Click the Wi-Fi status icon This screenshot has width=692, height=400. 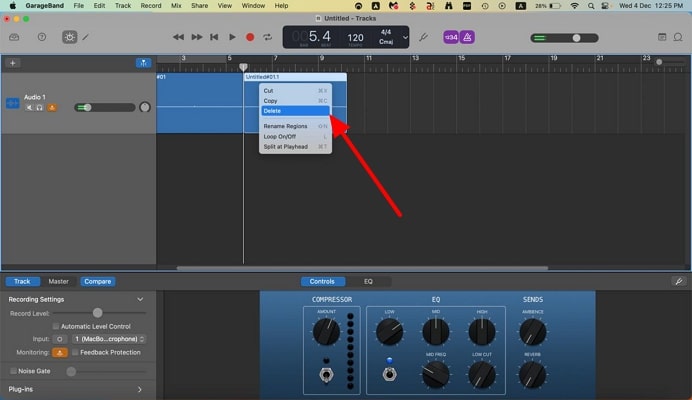pyautogui.click(x=574, y=6)
